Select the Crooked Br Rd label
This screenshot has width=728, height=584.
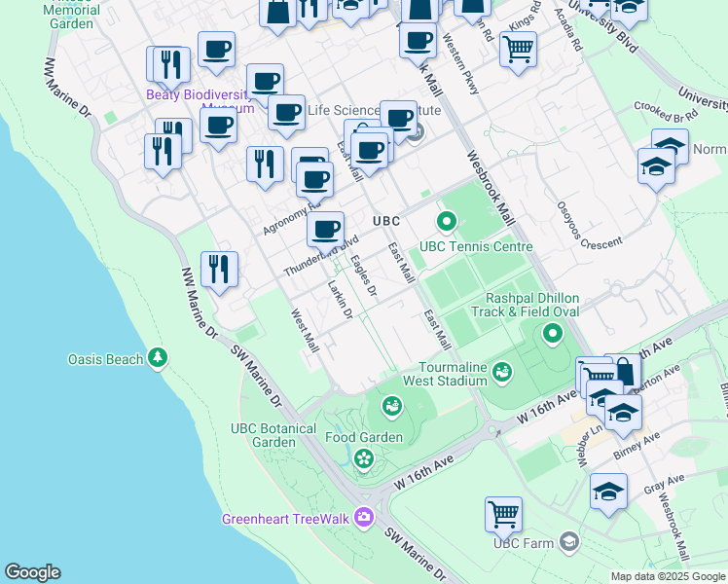click(666, 112)
